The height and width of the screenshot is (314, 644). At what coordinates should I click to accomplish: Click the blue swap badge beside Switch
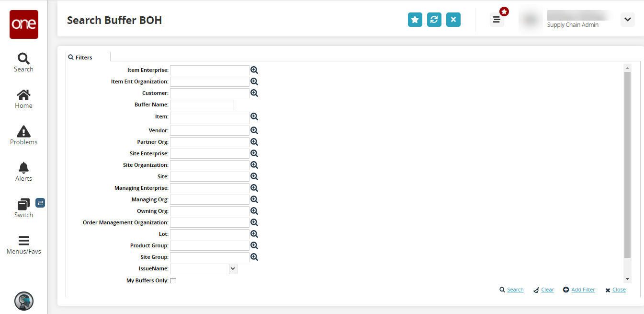40,203
